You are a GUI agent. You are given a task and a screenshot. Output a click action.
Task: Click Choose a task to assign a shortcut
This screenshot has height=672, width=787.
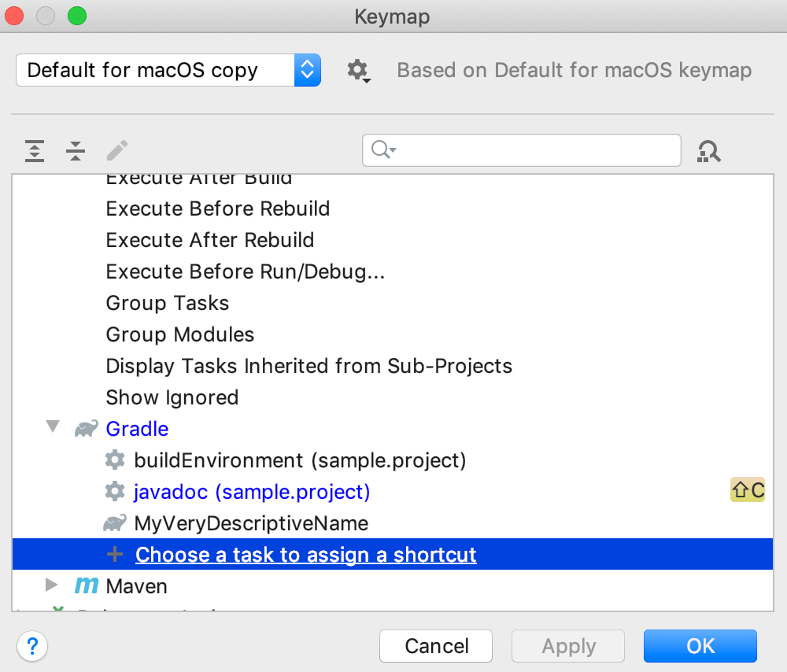[305, 555]
